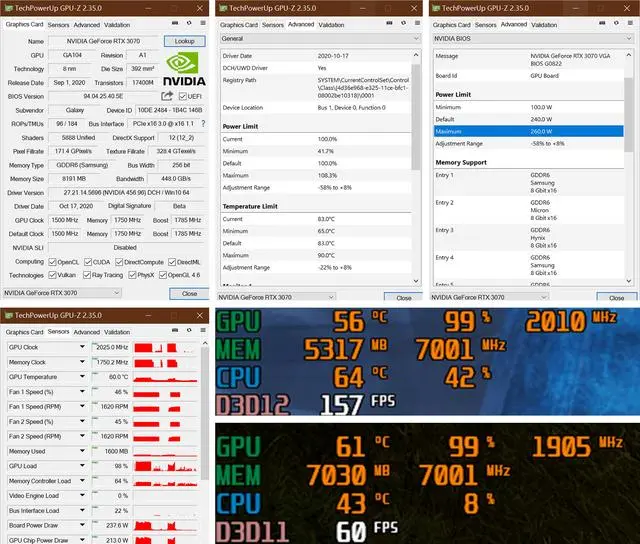The image size is (640, 544).
Task: Close the Sensors window with titlebar X
Action: pos(200,315)
